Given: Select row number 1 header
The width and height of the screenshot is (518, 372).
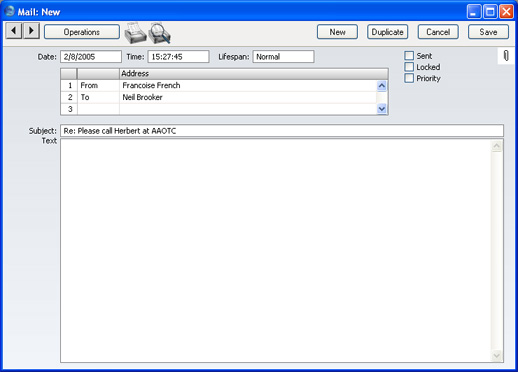Looking at the screenshot, I should pos(69,85).
